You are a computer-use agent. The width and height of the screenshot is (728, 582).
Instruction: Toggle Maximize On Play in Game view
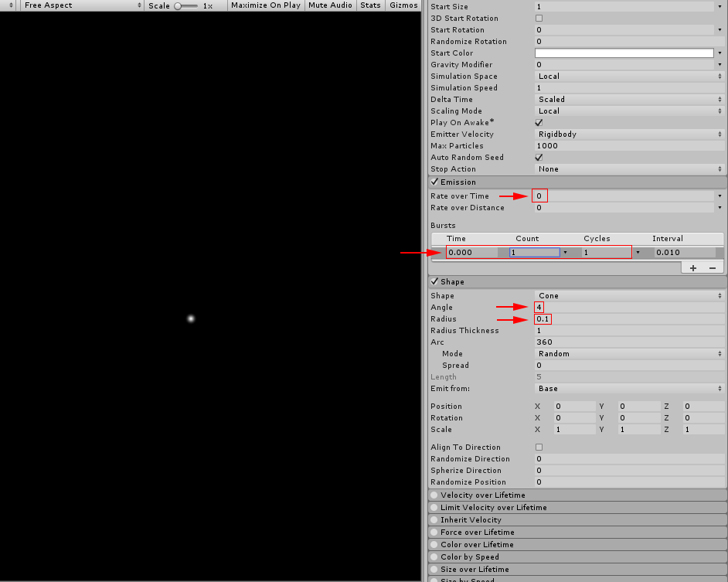pos(266,5)
